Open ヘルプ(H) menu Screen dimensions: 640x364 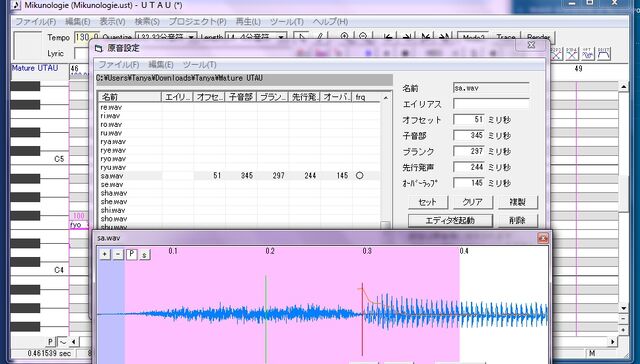coord(330,22)
